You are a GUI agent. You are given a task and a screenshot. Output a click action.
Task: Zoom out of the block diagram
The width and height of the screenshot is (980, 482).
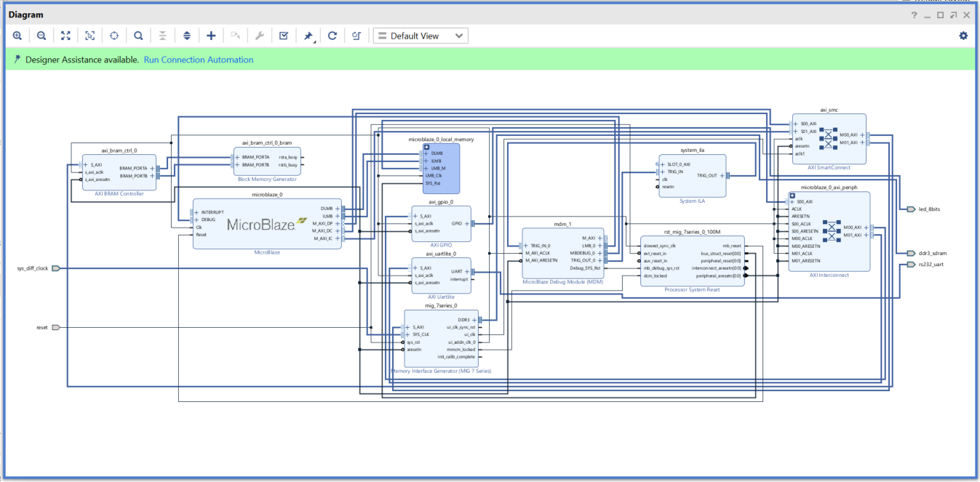click(x=41, y=36)
